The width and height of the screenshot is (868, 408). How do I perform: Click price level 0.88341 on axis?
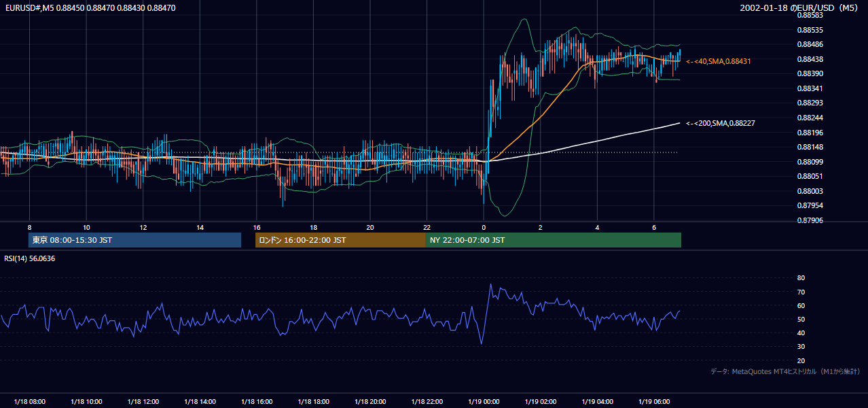(x=810, y=88)
